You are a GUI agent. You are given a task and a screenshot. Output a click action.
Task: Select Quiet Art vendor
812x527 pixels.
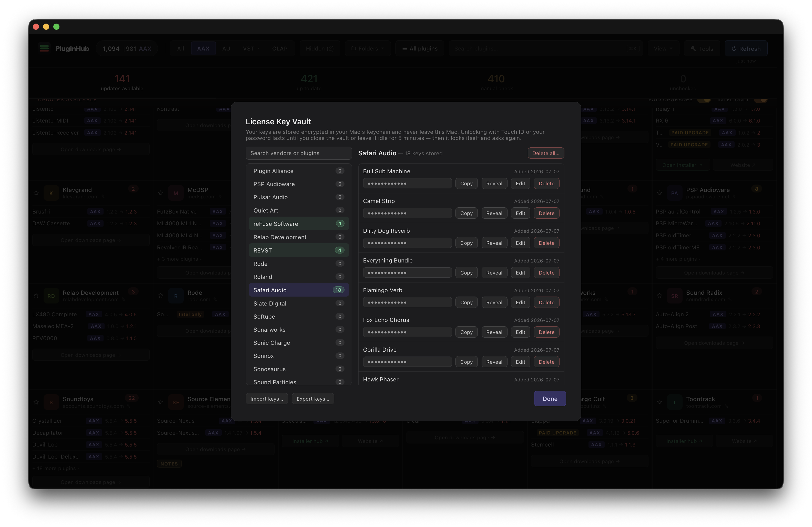[x=299, y=210]
